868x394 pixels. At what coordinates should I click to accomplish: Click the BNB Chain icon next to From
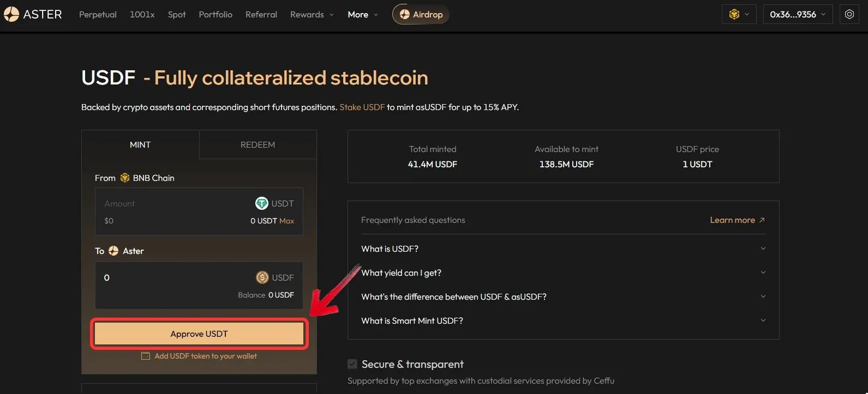[x=125, y=178]
